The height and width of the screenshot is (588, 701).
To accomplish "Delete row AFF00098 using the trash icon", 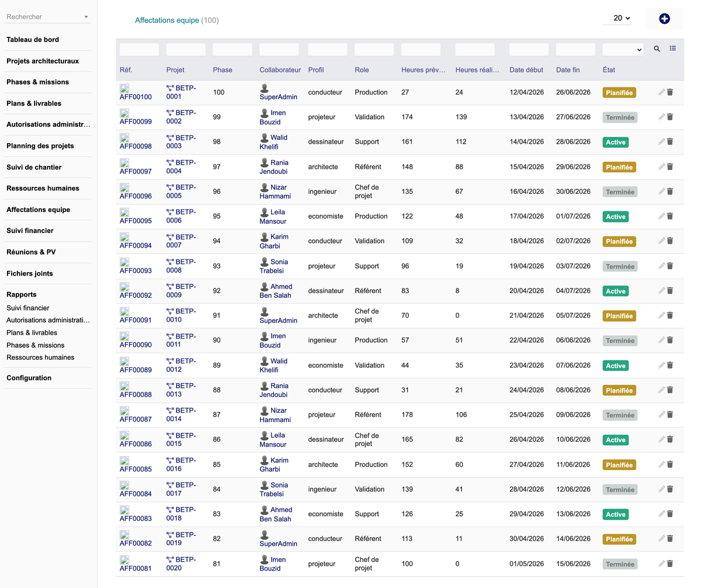I will [x=670, y=142].
